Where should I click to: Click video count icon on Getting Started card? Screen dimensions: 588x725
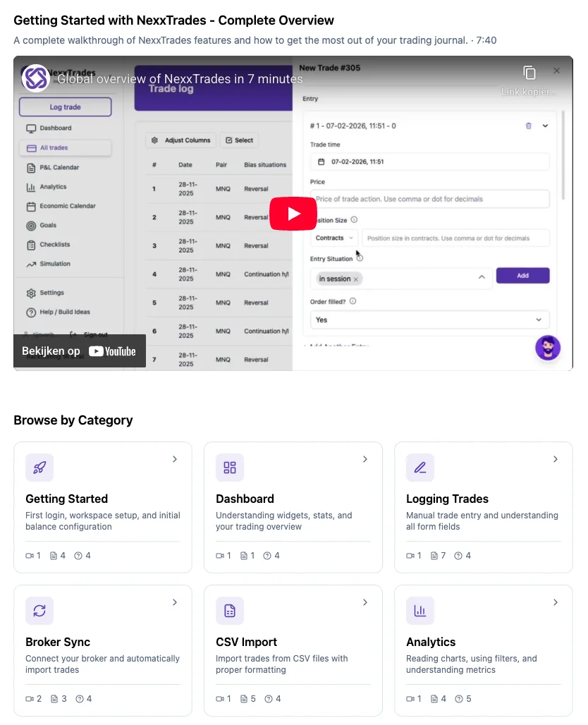pyautogui.click(x=30, y=556)
